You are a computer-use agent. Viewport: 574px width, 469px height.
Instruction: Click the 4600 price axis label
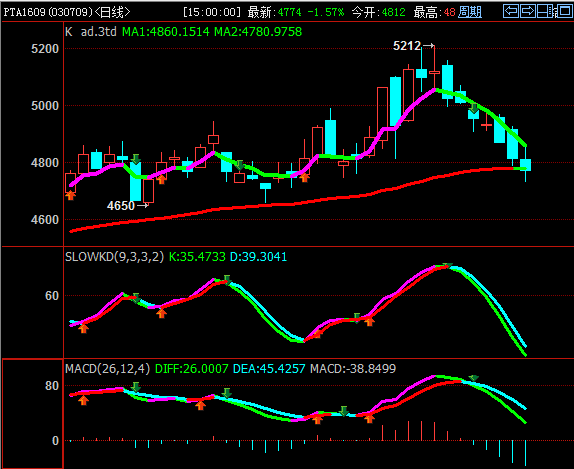[x=45, y=220]
